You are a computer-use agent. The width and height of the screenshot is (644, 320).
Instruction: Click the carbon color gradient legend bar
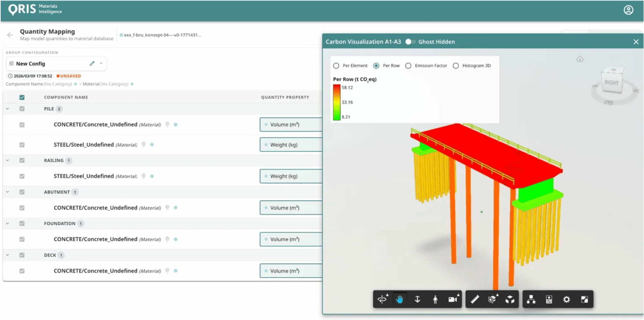click(336, 102)
